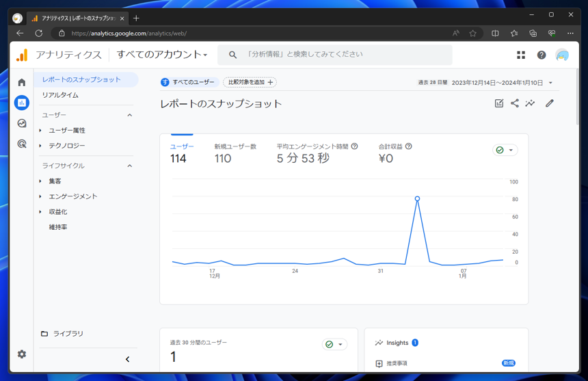
Task: Open data quality dropdown on 過去30分間 card
Action: click(x=334, y=344)
